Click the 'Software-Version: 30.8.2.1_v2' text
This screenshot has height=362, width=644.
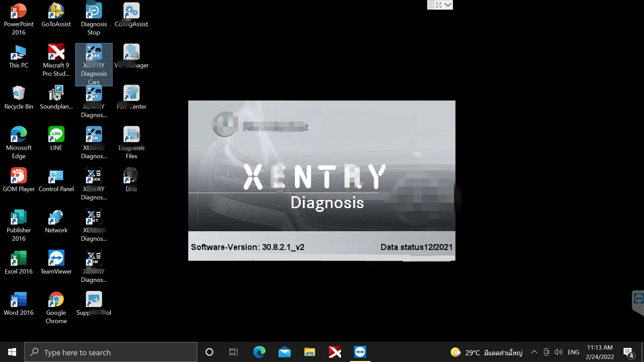pos(248,247)
